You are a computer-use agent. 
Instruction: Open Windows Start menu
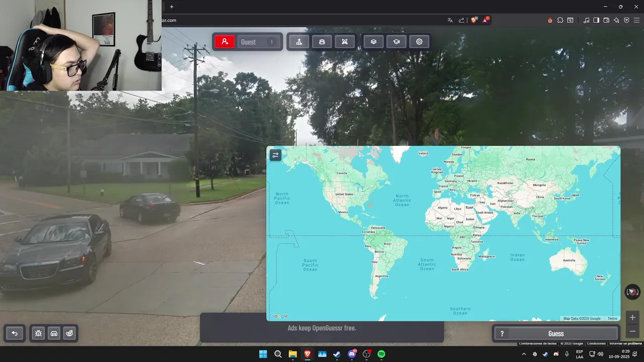(x=263, y=354)
